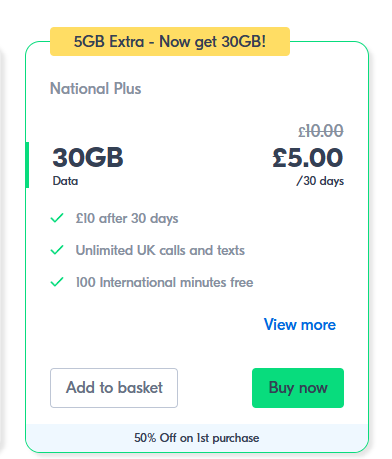The image size is (392, 459).
Task: Click the /30 days billing period label
Action: pos(320,181)
